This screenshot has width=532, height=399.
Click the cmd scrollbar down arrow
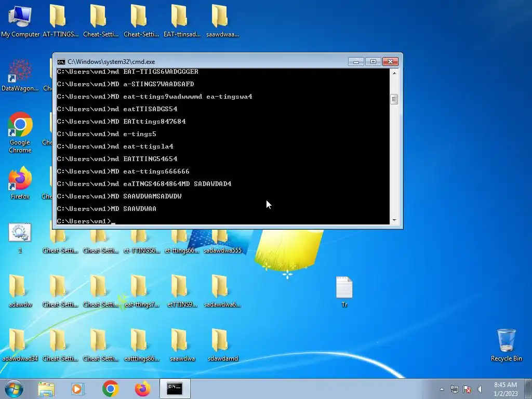click(394, 220)
